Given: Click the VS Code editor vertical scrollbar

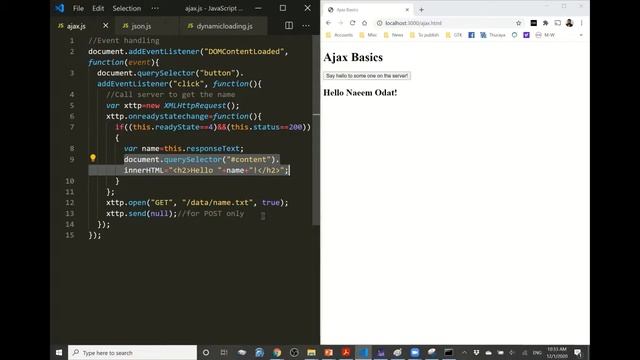Looking at the screenshot, I should point(316,130).
